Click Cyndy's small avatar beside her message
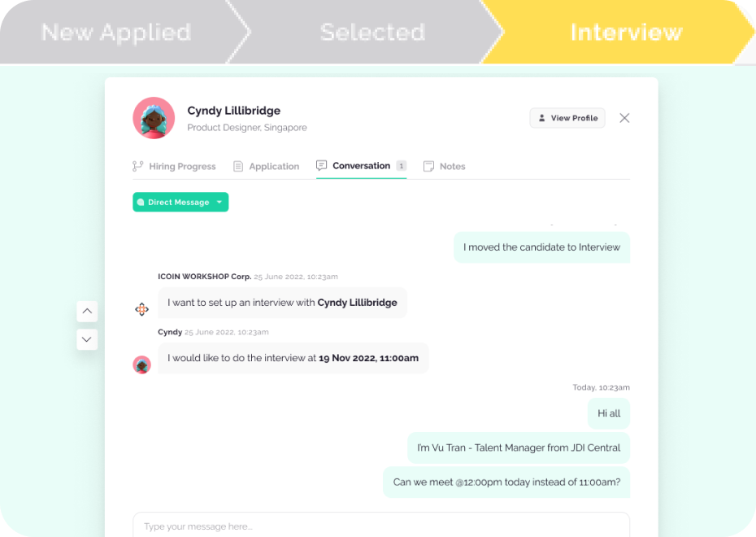 pos(141,365)
